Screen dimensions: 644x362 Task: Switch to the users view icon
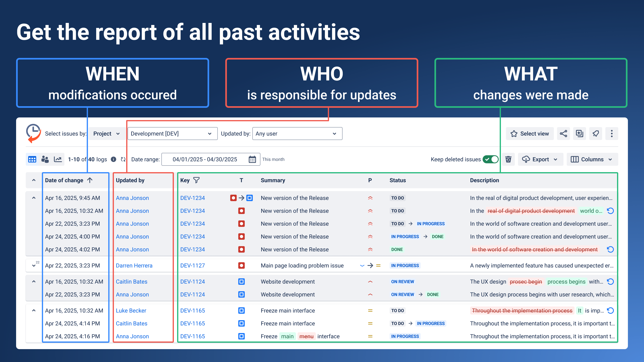pyautogui.click(x=45, y=159)
